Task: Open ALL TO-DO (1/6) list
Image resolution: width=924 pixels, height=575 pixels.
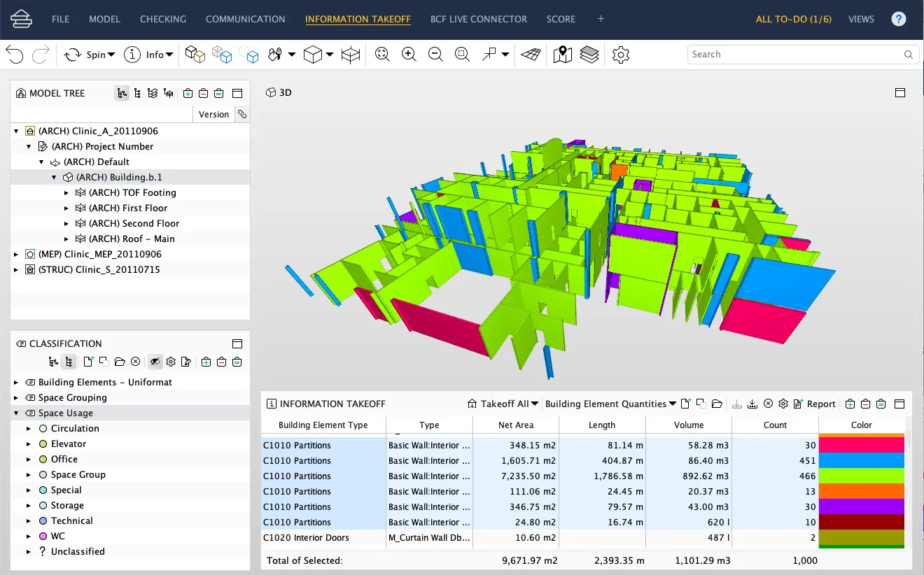Action: pos(794,19)
